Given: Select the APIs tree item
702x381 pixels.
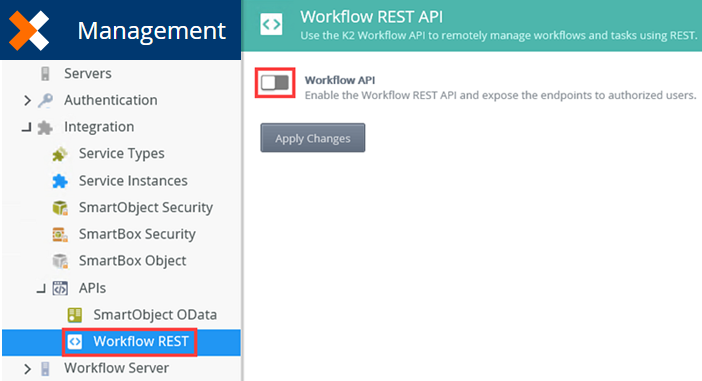Looking at the screenshot, I should click(x=92, y=288).
